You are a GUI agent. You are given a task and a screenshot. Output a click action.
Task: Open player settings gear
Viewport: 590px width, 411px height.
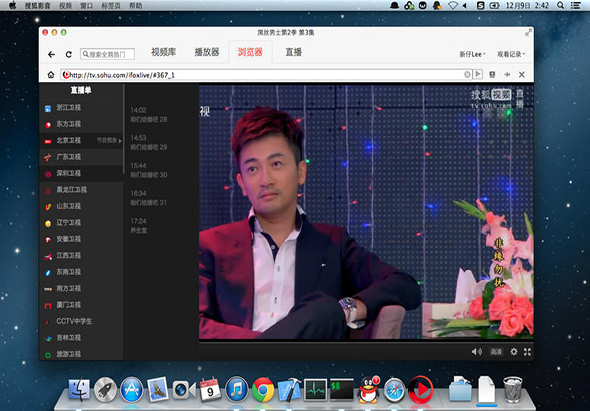(514, 352)
